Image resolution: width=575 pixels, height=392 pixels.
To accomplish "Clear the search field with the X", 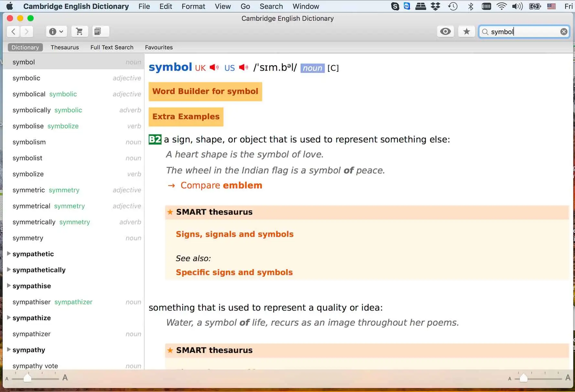I will pyautogui.click(x=564, y=31).
